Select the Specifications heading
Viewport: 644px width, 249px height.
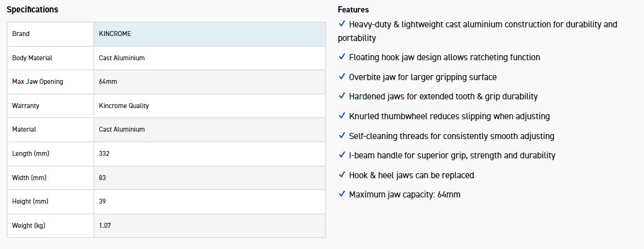pos(32,10)
